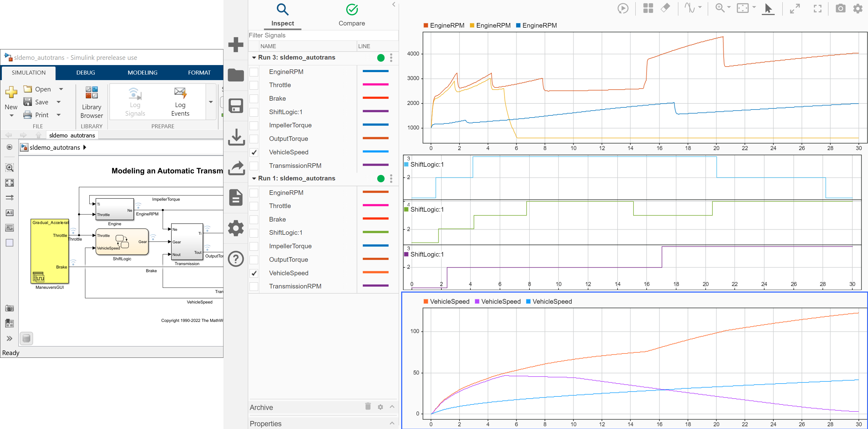Screen dimensions: 868x429
Task: Toggle VehicleSpeed checkbox in Run 1
Action: 254,273
